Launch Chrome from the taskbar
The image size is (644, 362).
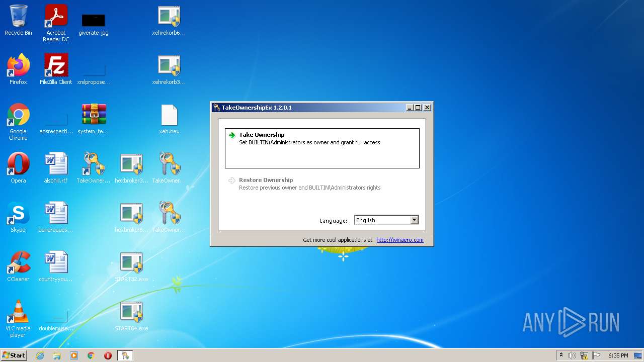coord(91,355)
